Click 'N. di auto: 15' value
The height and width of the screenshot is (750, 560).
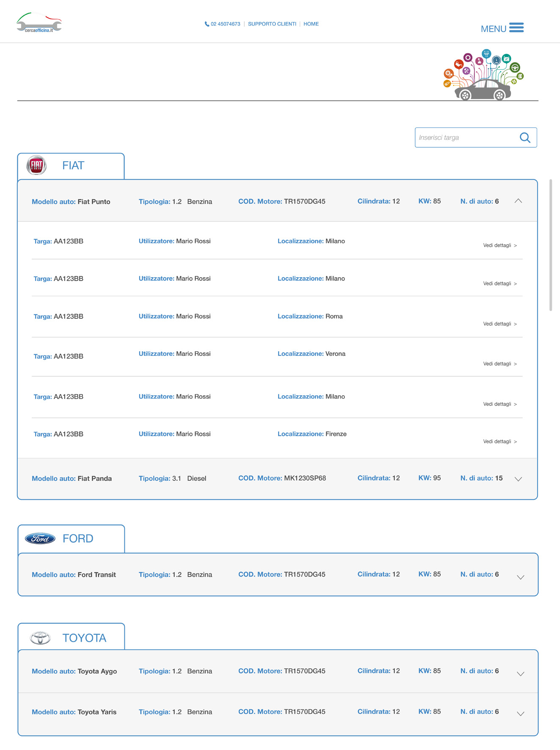(482, 478)
